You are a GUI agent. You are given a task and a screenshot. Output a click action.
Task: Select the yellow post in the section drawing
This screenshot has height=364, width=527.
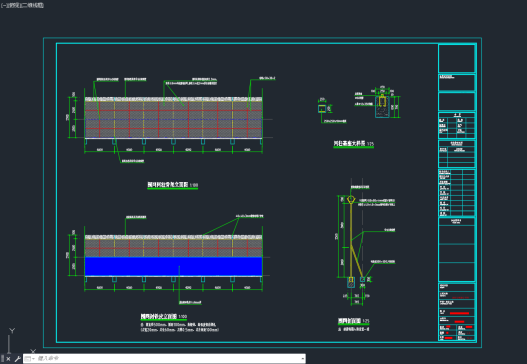point(351,240)
